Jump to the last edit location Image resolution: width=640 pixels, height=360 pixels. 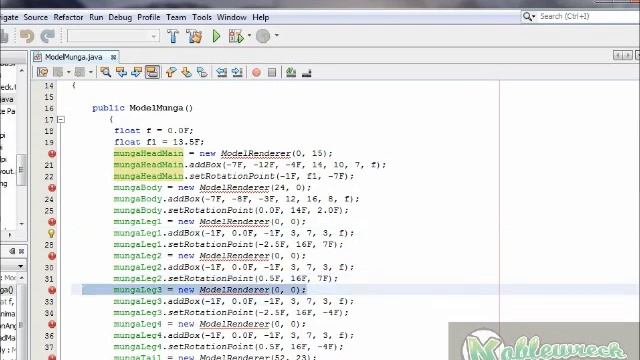[42, 72]
